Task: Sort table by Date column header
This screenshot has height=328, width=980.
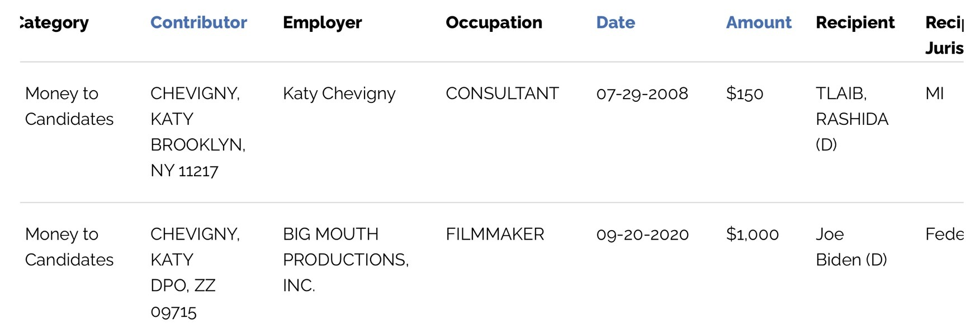Action: (616, 22)
